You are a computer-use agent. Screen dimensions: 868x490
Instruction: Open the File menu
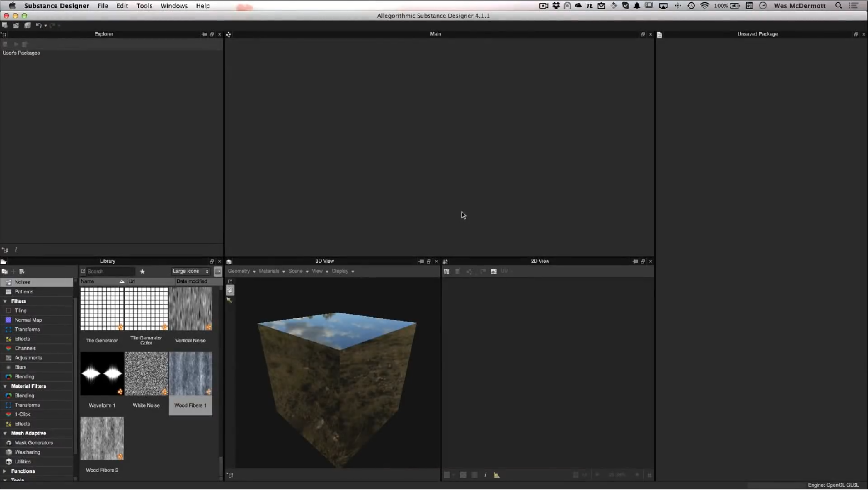tap(103, 6)
